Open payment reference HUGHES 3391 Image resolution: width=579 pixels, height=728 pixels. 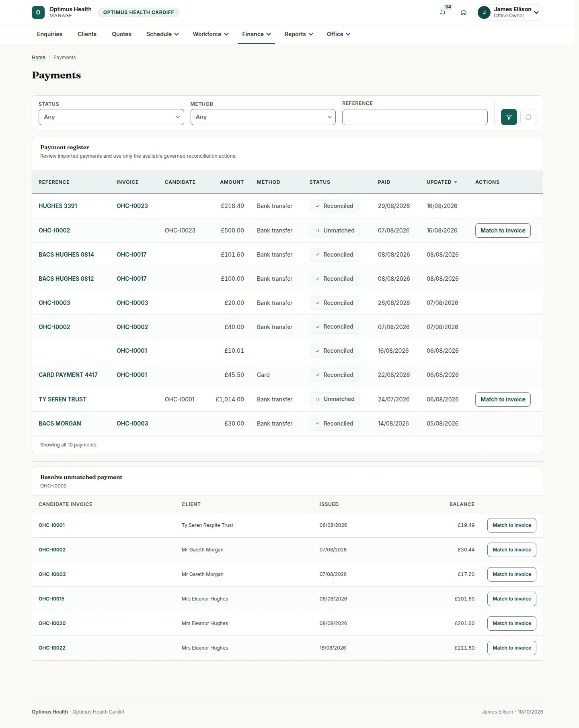click(x=58, y=206)
